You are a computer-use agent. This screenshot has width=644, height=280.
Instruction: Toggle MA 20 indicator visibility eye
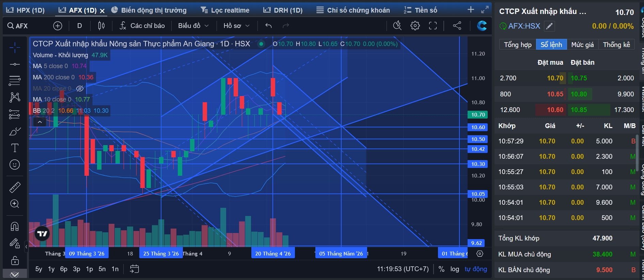coord(80,89)
